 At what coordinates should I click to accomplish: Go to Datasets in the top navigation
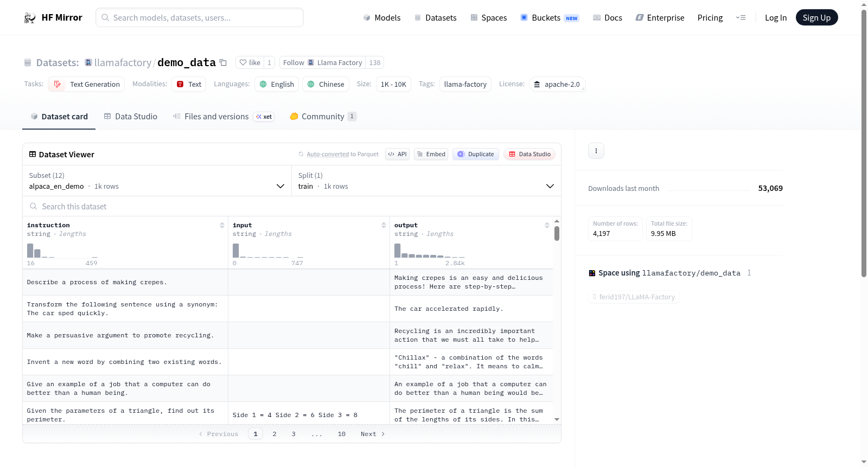436,18
